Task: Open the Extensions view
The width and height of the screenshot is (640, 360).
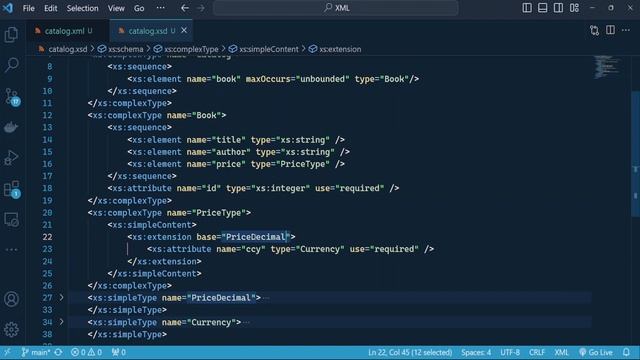Action: click(x=11, y=189)
